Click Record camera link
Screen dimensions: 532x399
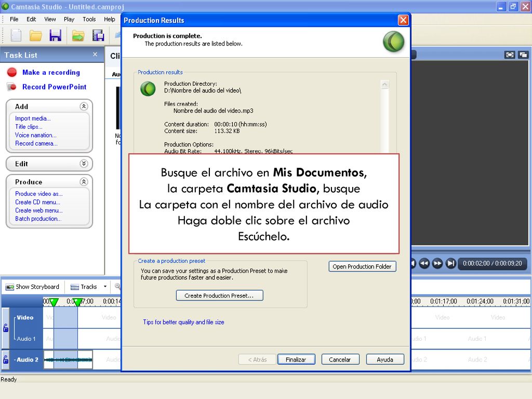point(36,143)
